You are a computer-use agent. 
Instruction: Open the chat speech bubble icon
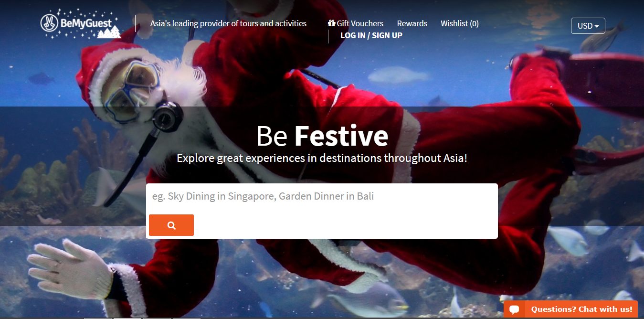coord(514,309)
